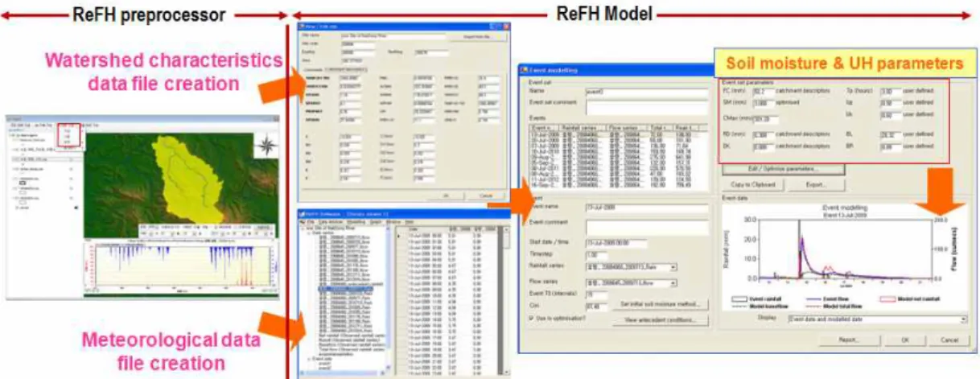Click Cancel in the Event modelling dialog
The image size is (980, 379).
[949, 340]
